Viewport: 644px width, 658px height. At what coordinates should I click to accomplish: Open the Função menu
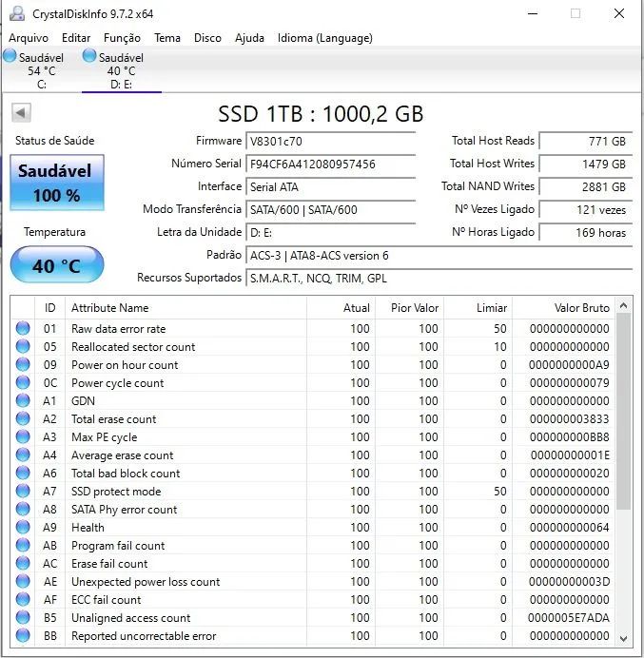pos(122,38)
